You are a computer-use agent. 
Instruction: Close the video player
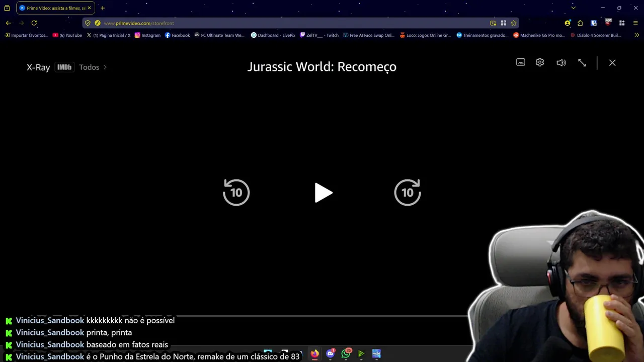pos(612,62)
